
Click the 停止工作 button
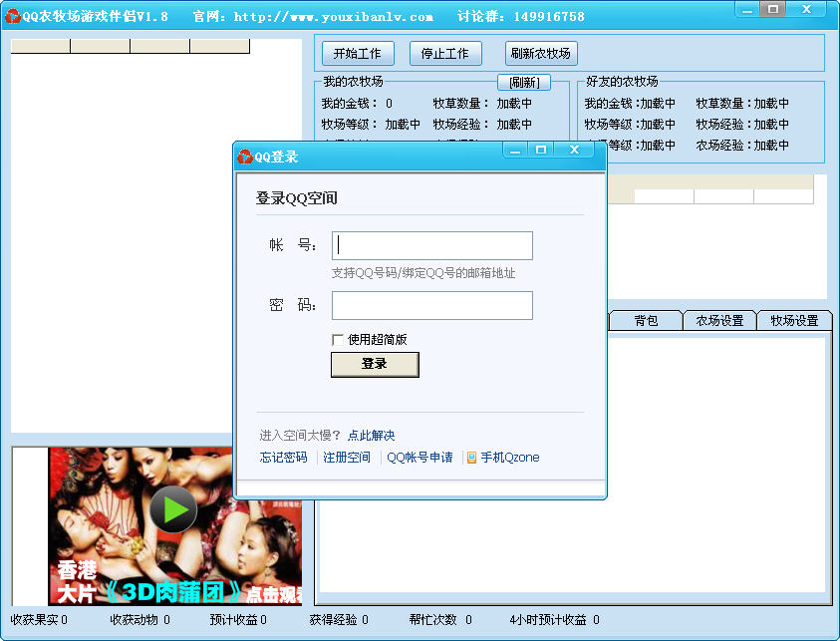445,54
